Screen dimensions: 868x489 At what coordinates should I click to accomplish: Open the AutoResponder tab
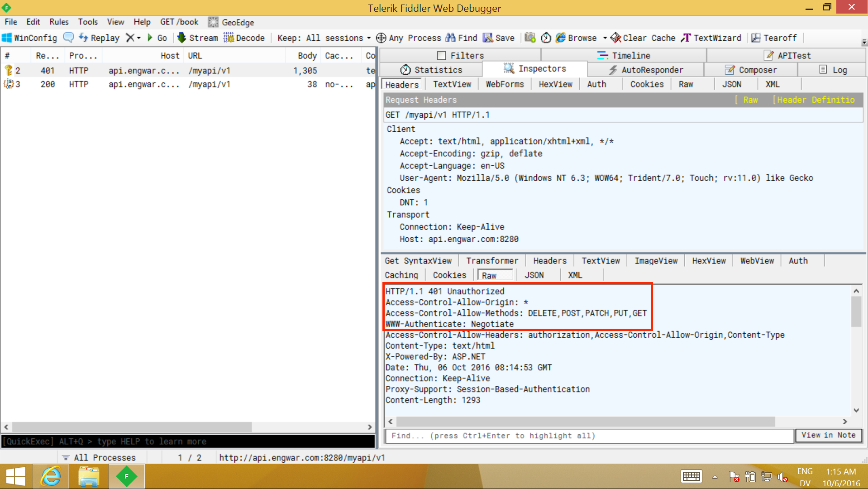coord(646,70)
